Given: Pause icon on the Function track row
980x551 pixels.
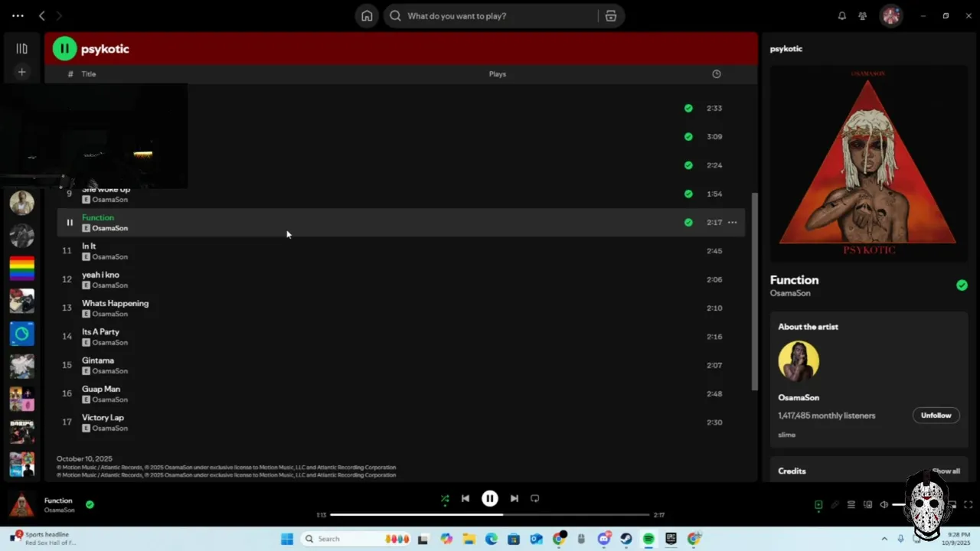Looking at the screenshot, I should click(x=70, y=223).
